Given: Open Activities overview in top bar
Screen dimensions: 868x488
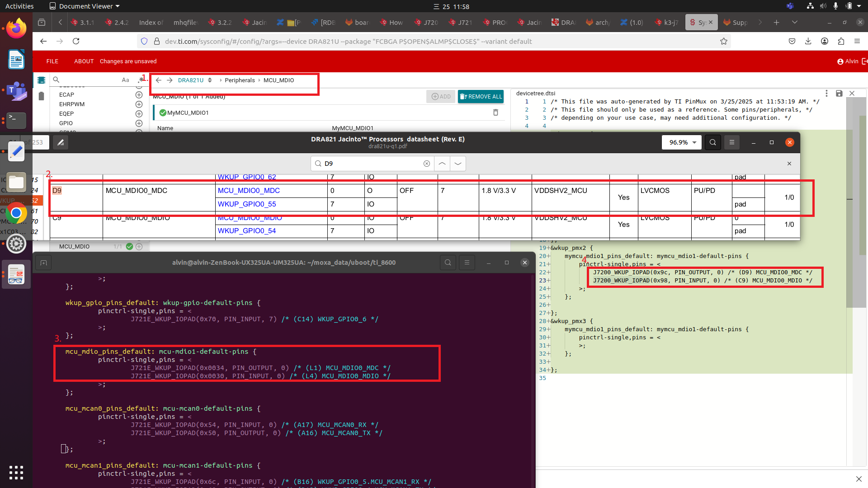Looking at the screenshot, I should point(19,6).
